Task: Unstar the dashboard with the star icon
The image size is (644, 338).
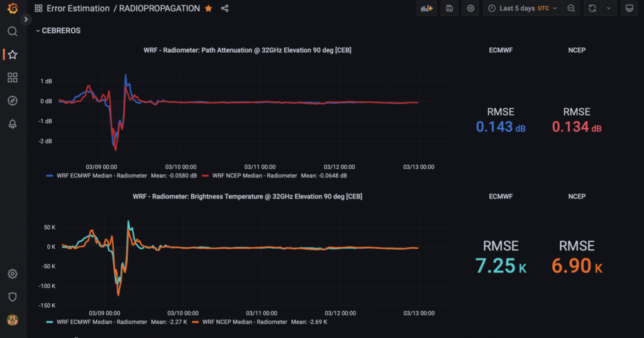Action: pos(209,8)
